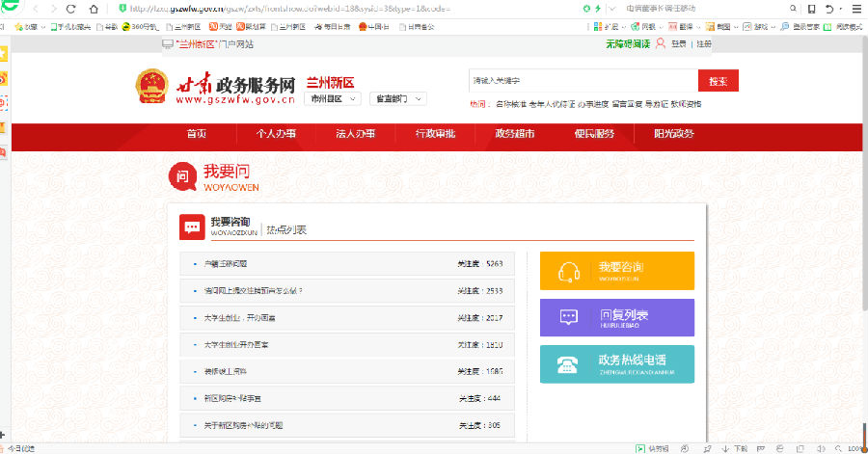Image resolution: width=868 pixels, height=454 pixels.
Task: Open the 收藏 bookmarks dropdown in browser bar
Action: coord(33,27)
